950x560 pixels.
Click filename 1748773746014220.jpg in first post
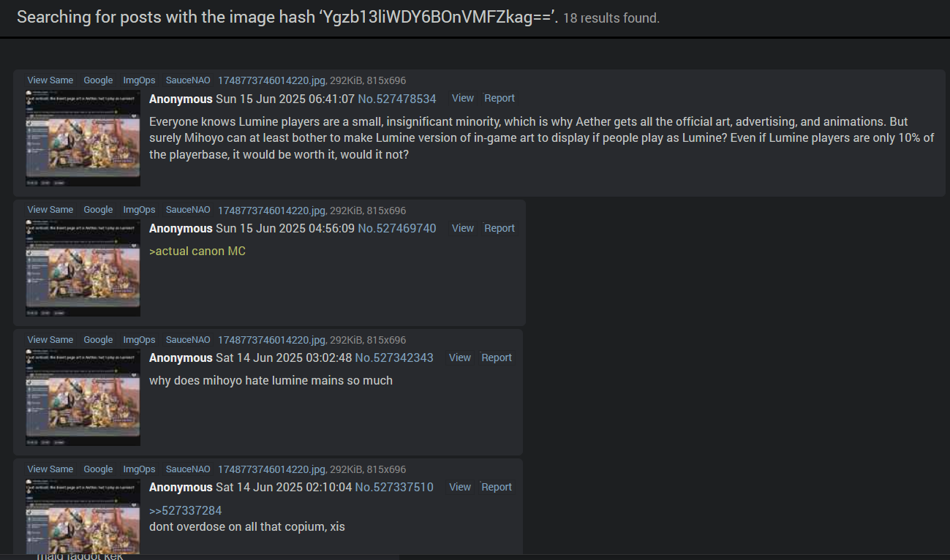271,81
